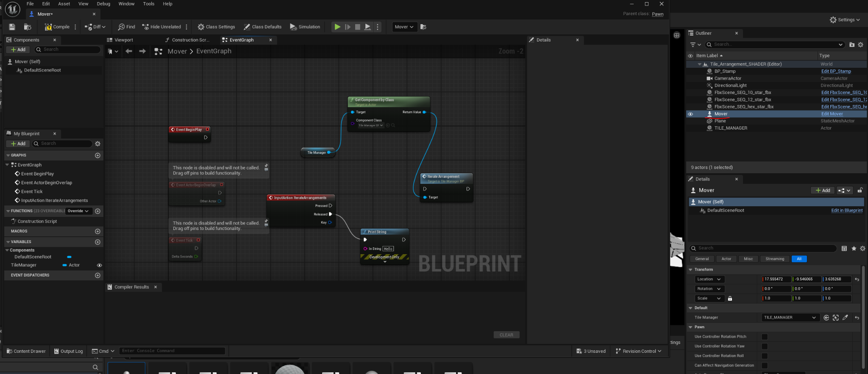Open the Tile Manager actor dropdown
This screenshot has width=868, height=374.
click(x=790, y=318)
